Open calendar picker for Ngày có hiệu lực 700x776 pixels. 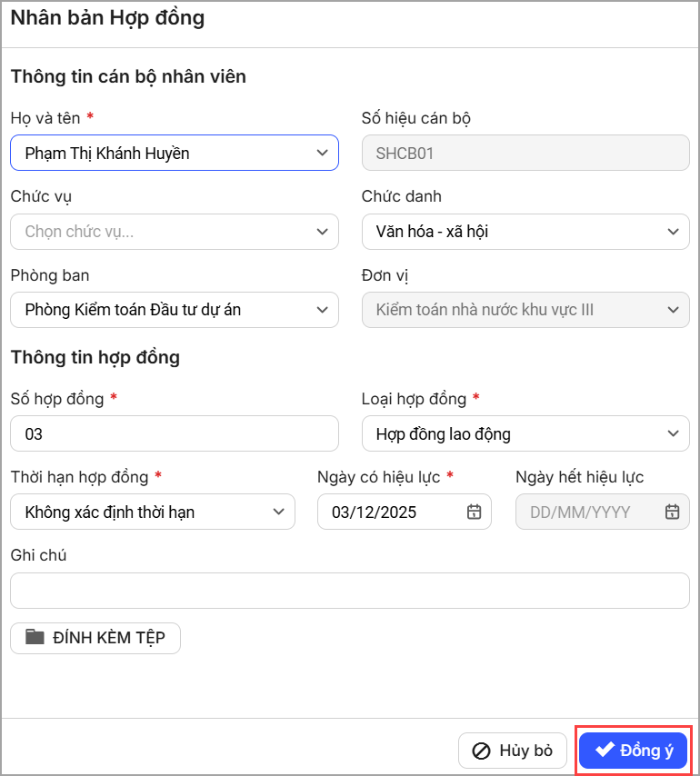(474, 512)
